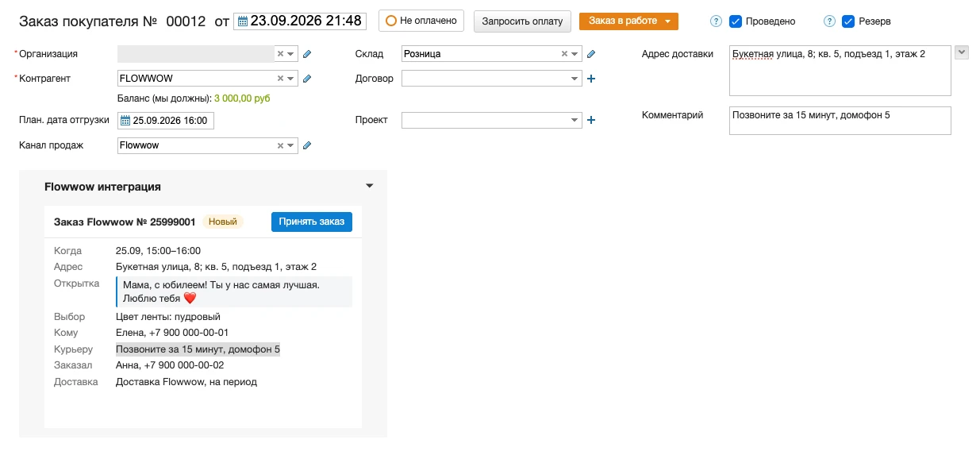
Task: Clear the Контрагент FLOWWOW value with the X
Action: [280, 79]
